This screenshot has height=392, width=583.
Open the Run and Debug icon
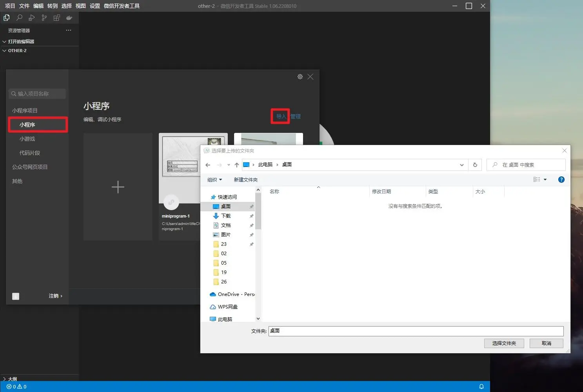click(32, 18)
